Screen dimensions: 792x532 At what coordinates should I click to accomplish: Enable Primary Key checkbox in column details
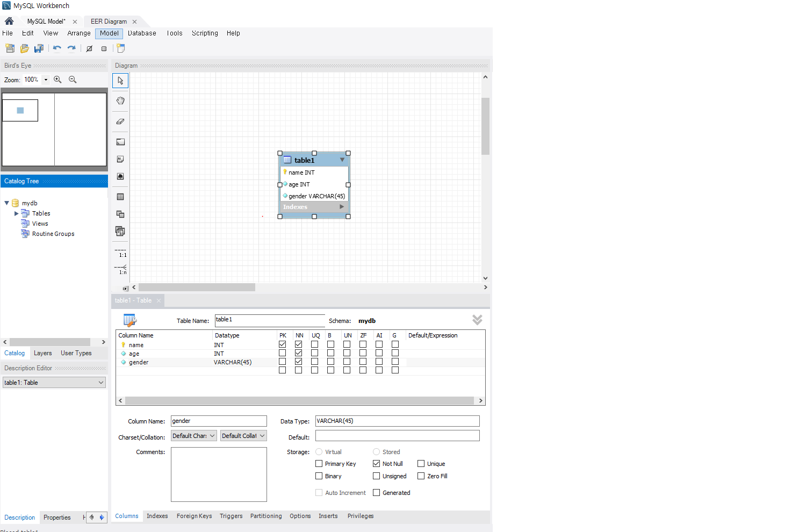(319, 464)
